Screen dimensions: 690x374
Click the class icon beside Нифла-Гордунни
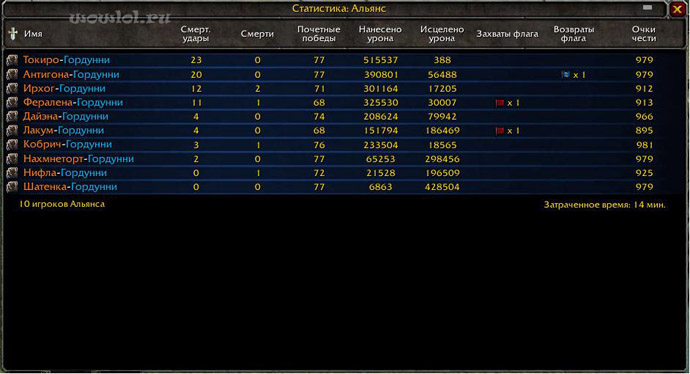pos(12,172)
